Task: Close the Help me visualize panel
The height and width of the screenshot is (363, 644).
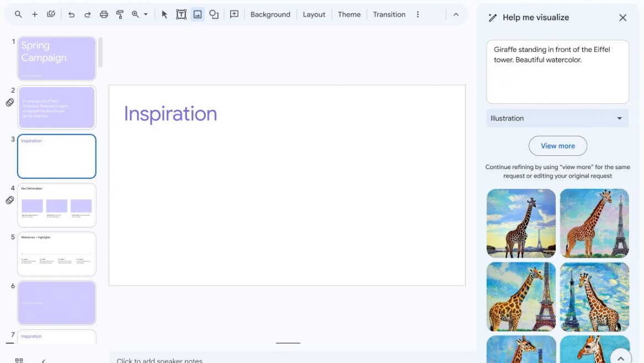Action: tap(622, 18)
